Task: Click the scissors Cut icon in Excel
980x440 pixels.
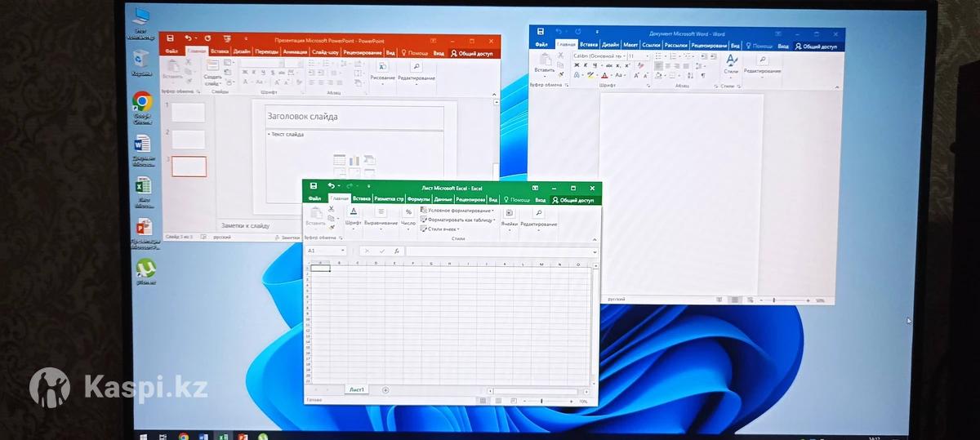Action: pyautogui.click(x=332, y=209)
